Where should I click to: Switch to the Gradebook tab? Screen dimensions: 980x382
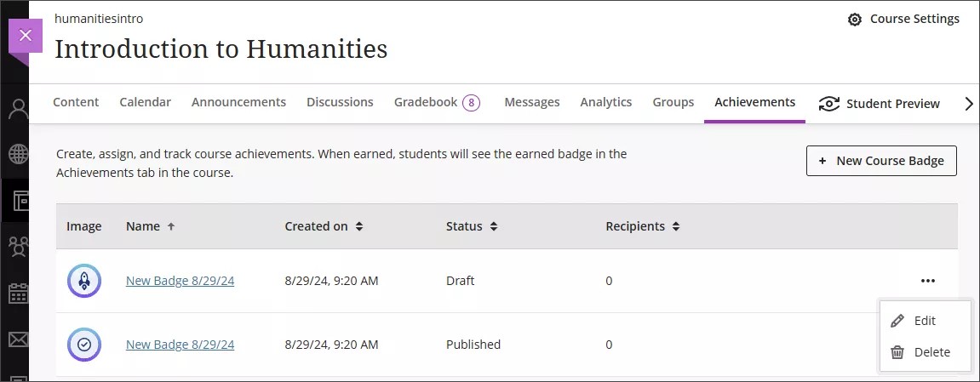pyautogui.click(x=436, y=102)
